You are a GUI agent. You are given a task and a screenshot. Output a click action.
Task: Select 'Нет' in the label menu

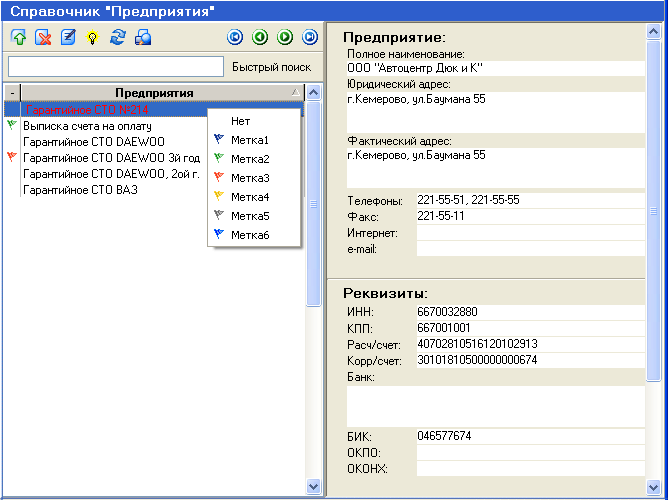pyautogui.click(x=240, y=121)
